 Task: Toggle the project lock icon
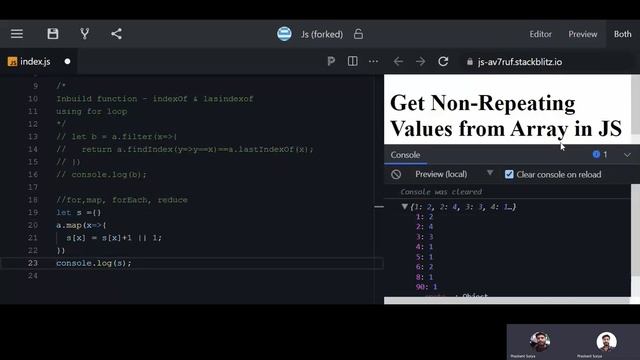tap(358, 34)
